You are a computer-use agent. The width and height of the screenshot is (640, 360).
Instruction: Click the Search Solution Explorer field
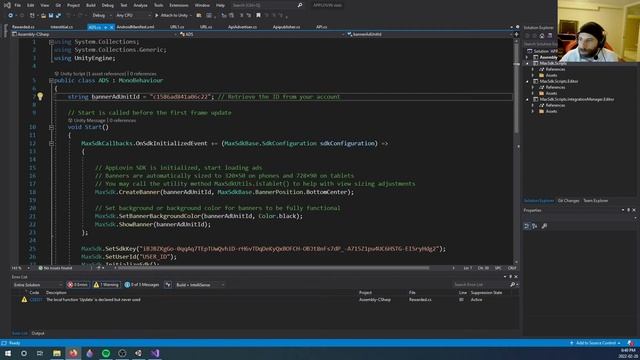540,44
